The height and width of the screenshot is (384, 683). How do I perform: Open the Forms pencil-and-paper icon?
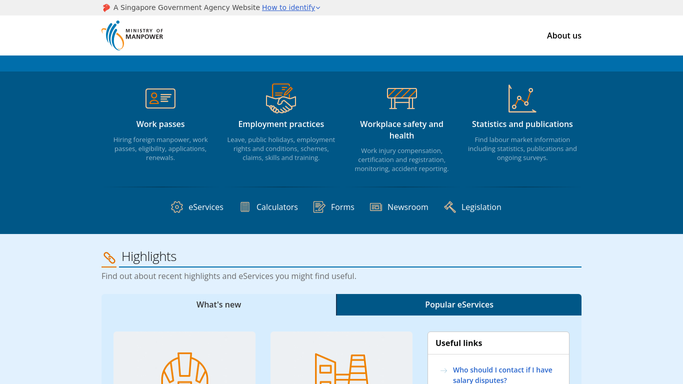coord(319,207)
